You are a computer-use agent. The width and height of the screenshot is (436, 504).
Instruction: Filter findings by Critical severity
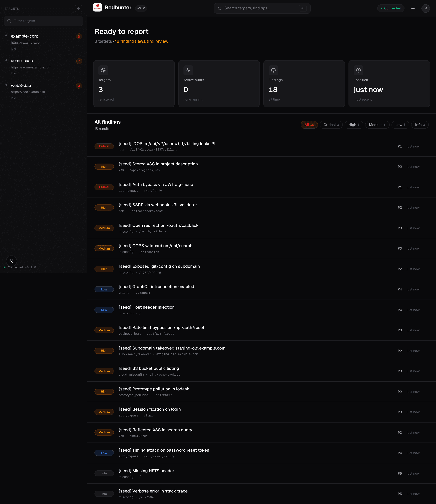[331, 125]
